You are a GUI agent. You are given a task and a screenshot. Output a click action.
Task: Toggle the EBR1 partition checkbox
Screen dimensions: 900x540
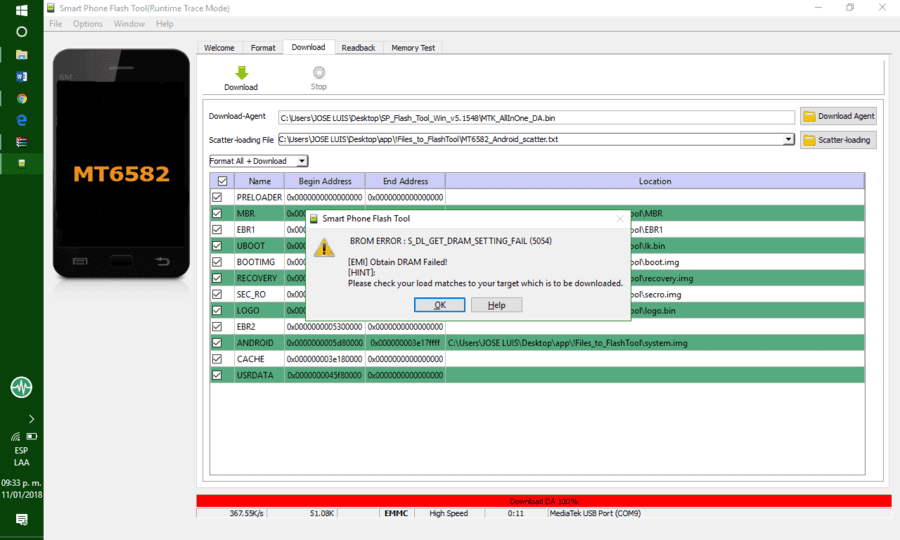pyautogui.click(x=217, y=230)
